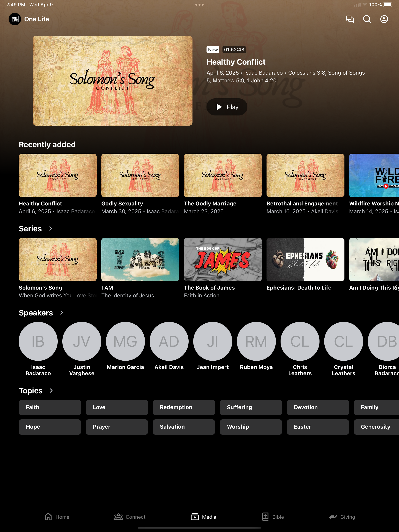Open Healthy Conflict thumbnail in Recently added

(x=58, y=175)
